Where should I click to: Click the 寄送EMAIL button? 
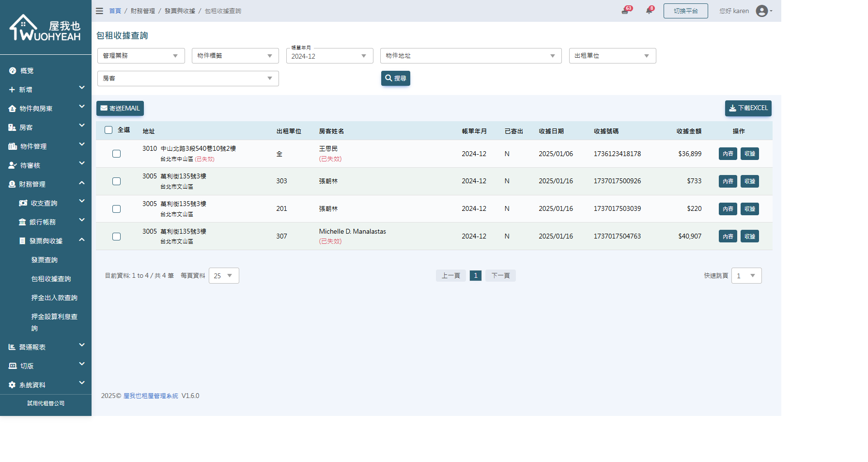pos(120,108)
